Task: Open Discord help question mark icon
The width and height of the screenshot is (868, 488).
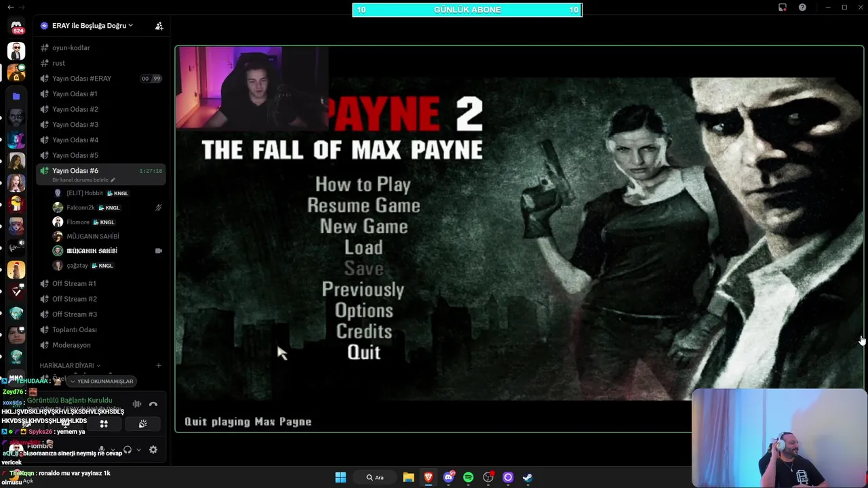Action: [802, 7]
